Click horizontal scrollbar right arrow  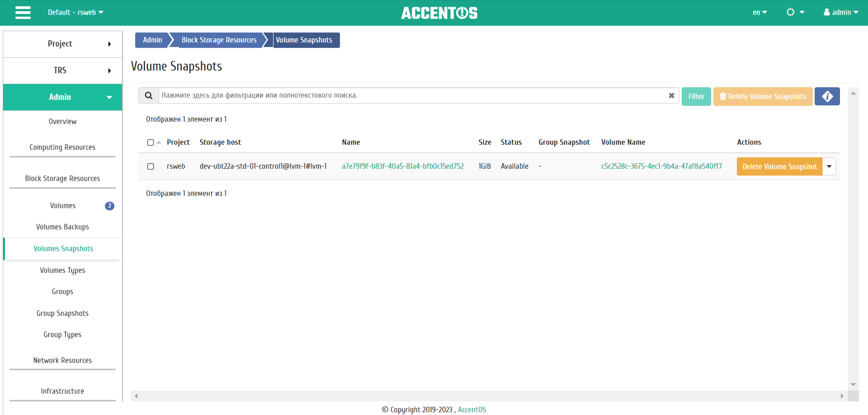[x=842, y=396]
